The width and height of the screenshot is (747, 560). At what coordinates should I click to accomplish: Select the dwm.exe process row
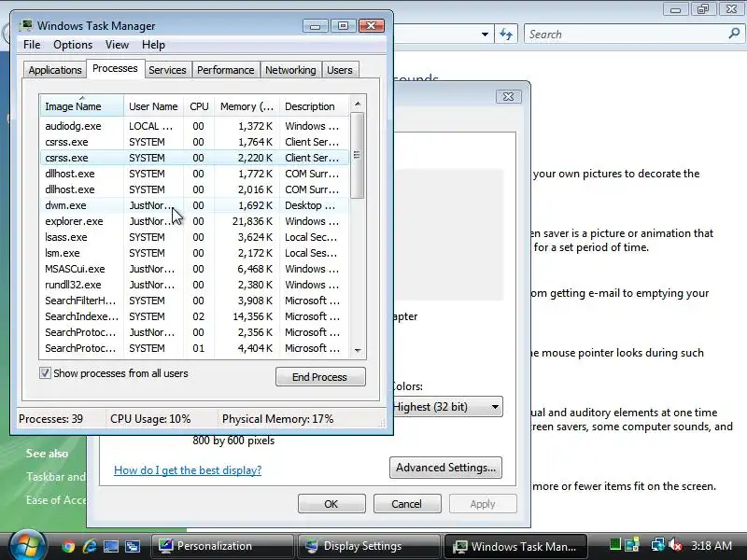pyautogui.click(x=194, y=205)
